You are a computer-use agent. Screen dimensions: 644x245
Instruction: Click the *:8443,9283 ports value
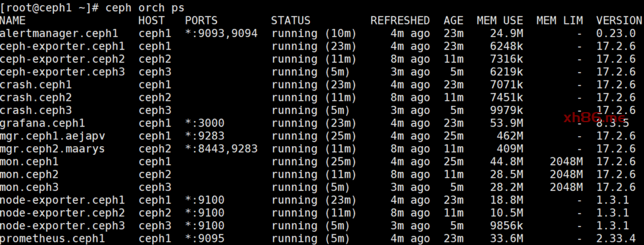[x=221, y=149]
